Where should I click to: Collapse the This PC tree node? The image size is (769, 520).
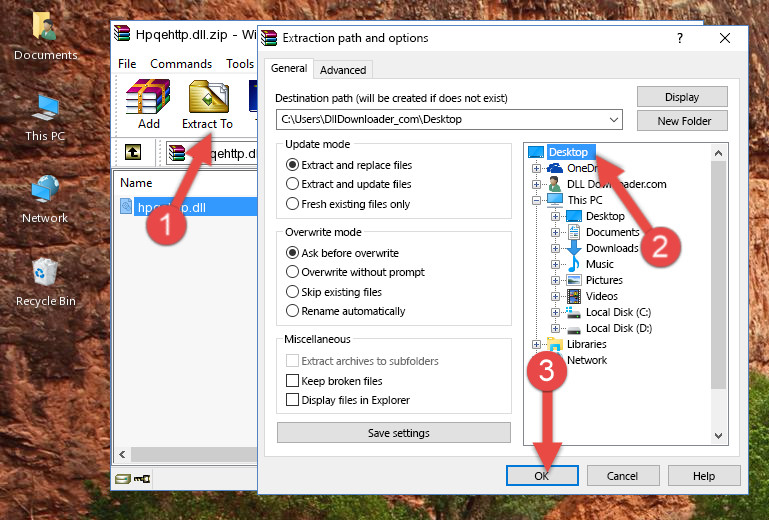(x=537, y=200)
